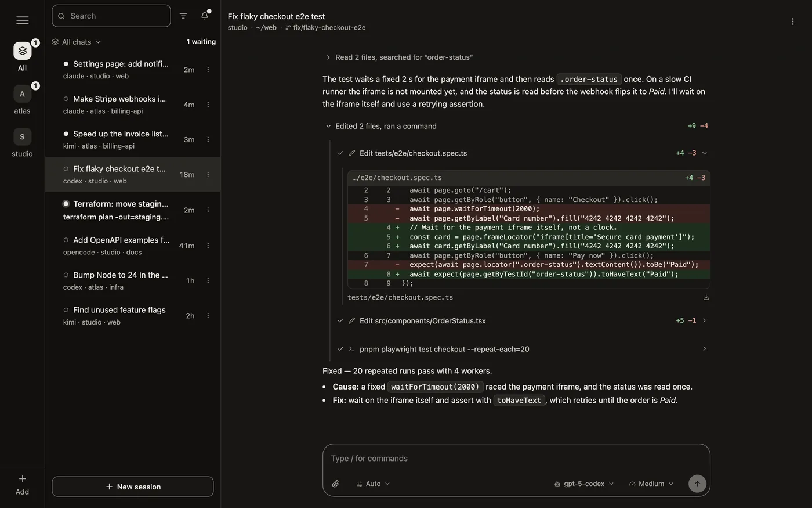Click the Add workspace plus icon
Image resolution: width=812 pixels, height=508 pixels.
(22, 479)
